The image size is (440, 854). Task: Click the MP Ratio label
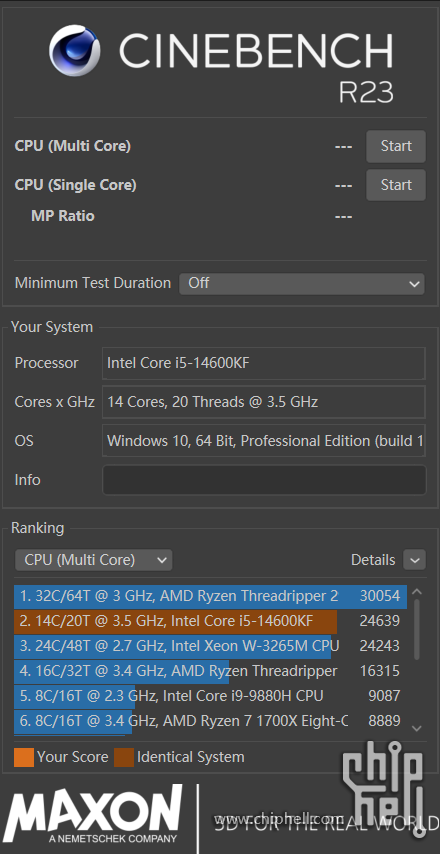(63, 216)
